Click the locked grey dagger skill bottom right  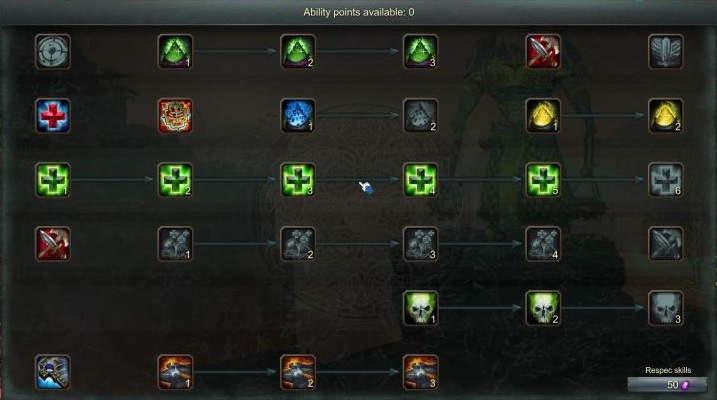coord(666,244)
